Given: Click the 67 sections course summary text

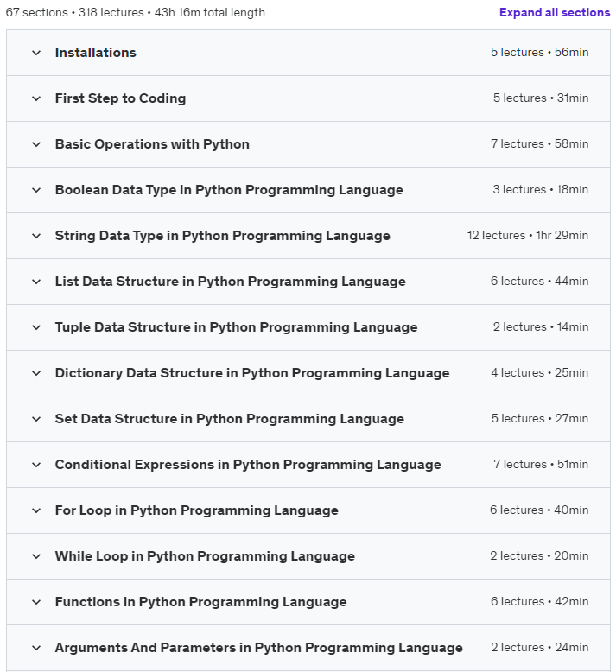Looking at the screenshot, I should [x=135, y=12].
